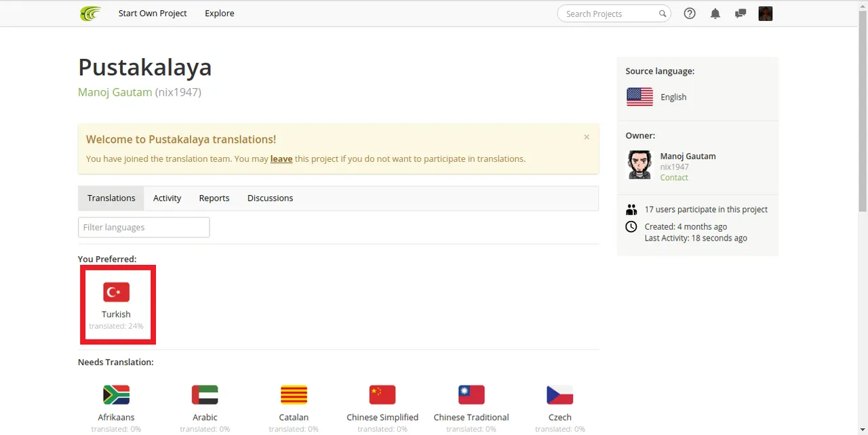Focus the Filter languages field
The image size is (868, 435).
tap(144, 227)
